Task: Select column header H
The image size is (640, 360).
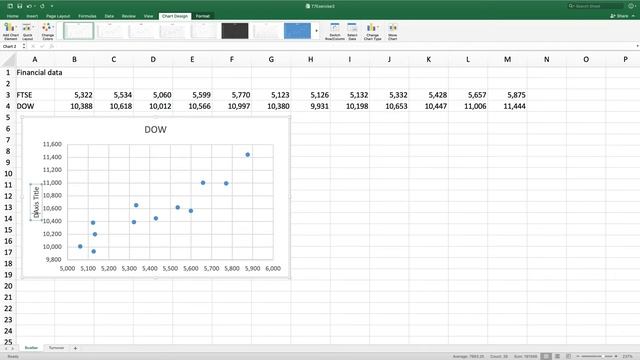Action: point(310,60)
